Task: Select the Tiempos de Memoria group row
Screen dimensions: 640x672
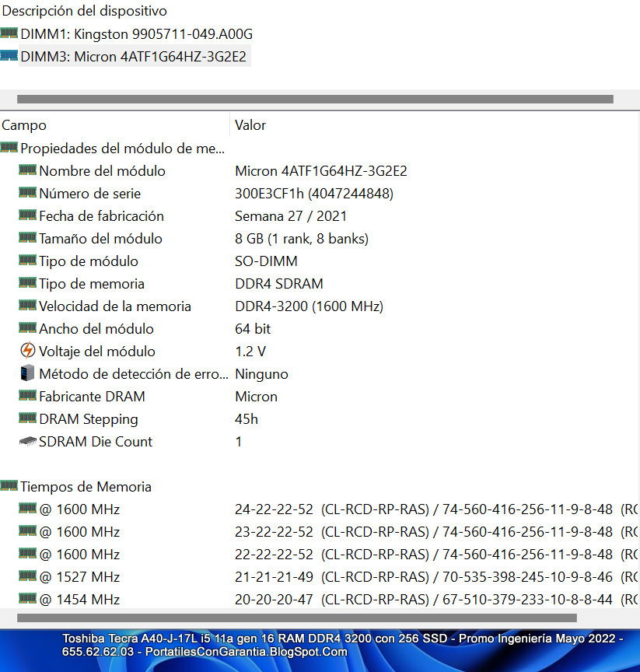Action: pos(86,487)
